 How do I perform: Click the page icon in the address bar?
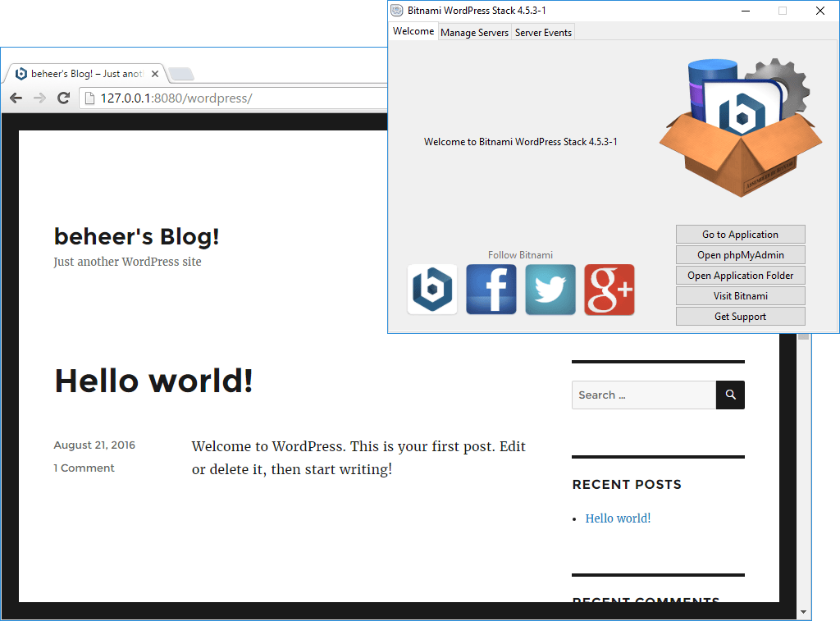pyautogui.click(x=90, y=98)
